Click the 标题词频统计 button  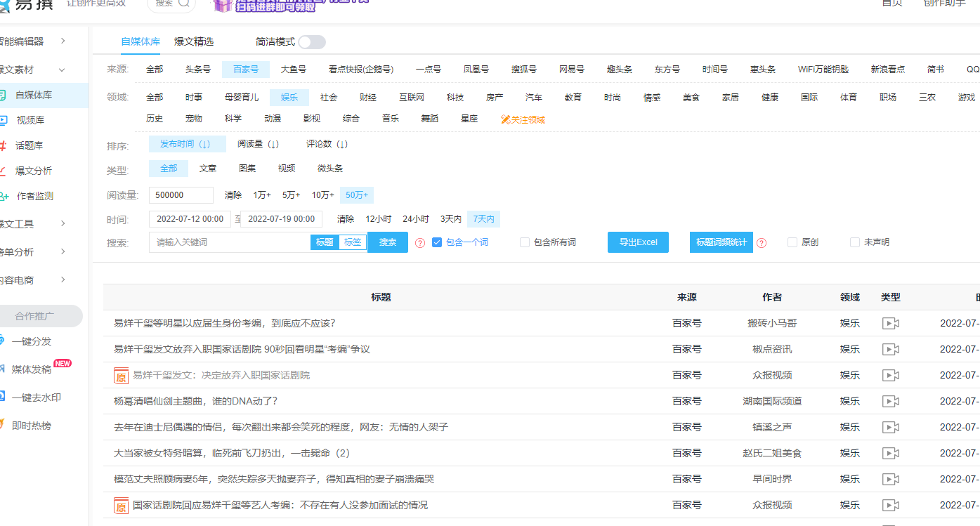pyautogui.click(x=721, y=242)
